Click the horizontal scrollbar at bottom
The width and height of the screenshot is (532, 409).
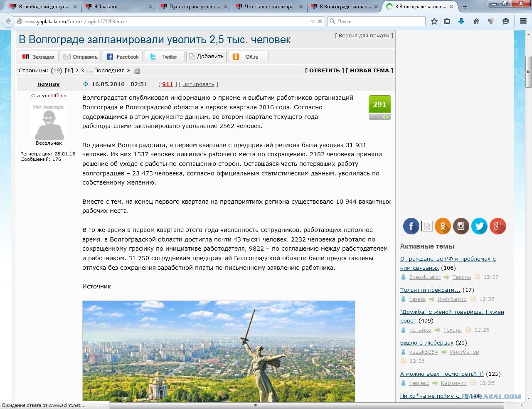307,405
